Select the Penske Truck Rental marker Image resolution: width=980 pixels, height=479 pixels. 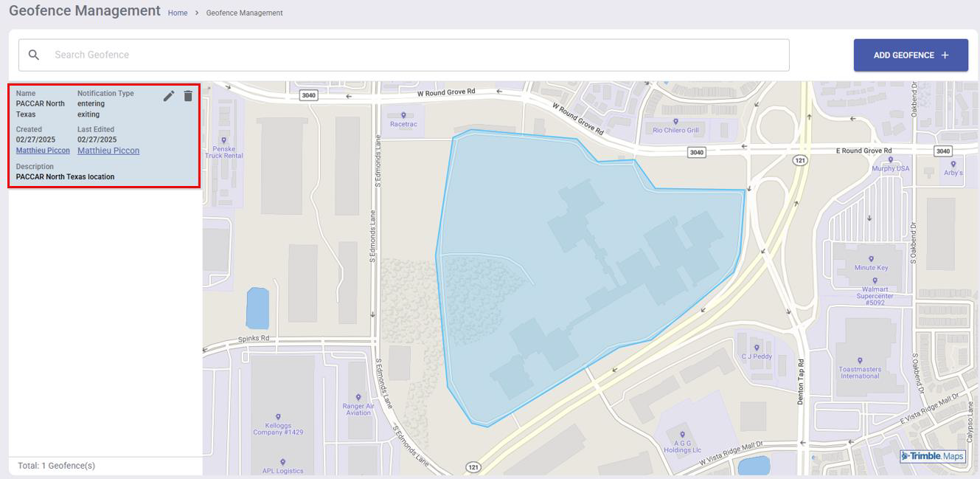click(223, 140)
